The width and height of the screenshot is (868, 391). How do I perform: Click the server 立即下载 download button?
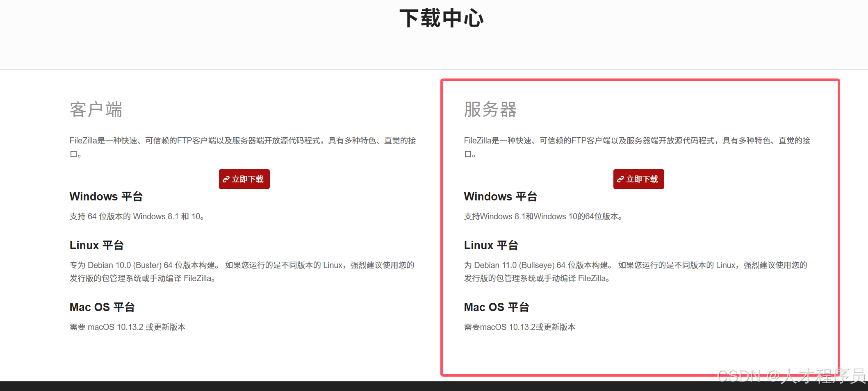coord(639,179)
